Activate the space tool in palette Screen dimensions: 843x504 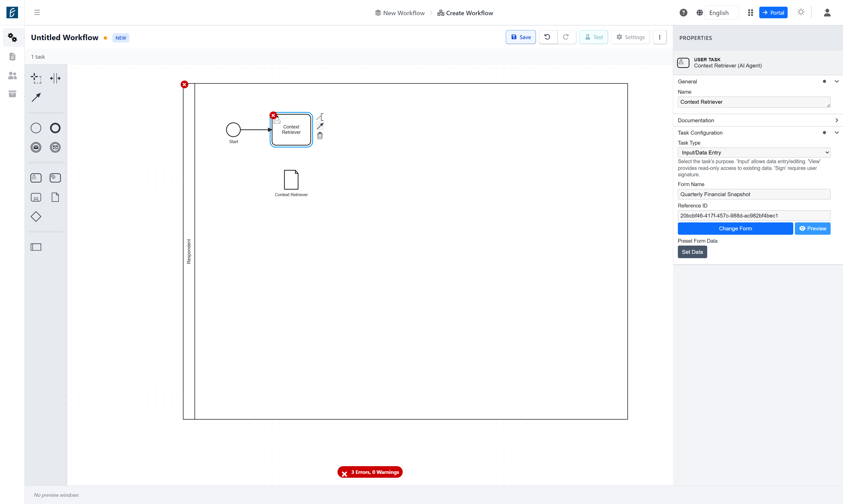coord(55,78)
